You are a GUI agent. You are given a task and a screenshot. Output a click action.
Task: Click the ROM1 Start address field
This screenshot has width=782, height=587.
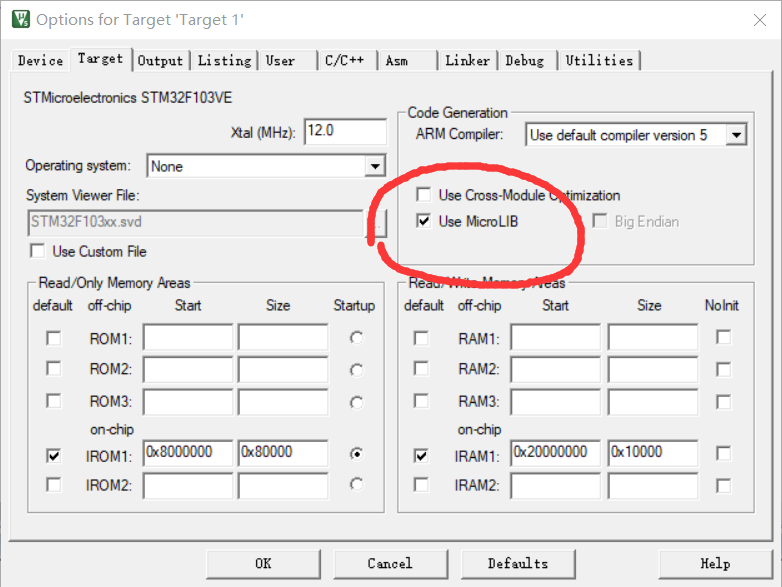point(188,337)
